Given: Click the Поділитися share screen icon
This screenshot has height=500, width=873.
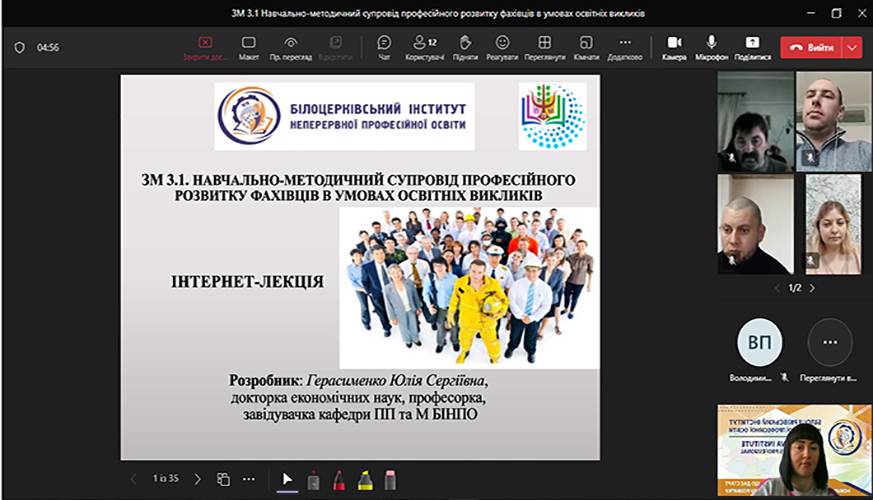Looking at the screenshot, I should tap(752, 47).
